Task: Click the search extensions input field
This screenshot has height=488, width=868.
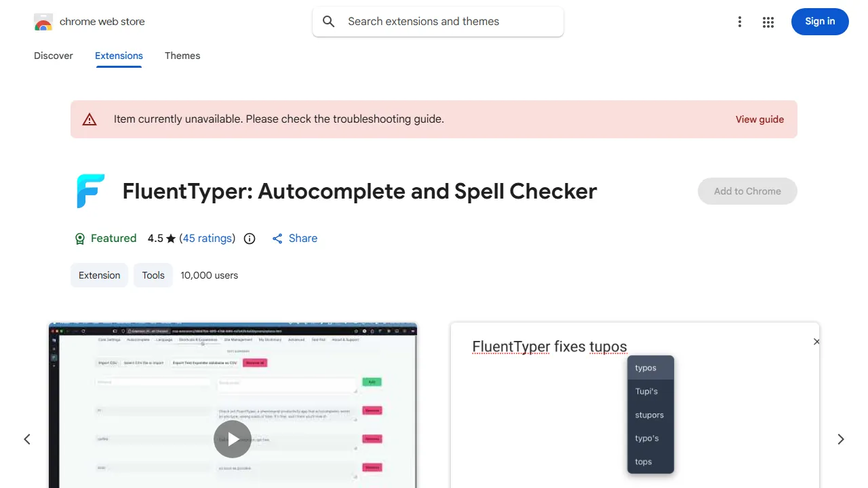Action: click(x=437, y=22)
